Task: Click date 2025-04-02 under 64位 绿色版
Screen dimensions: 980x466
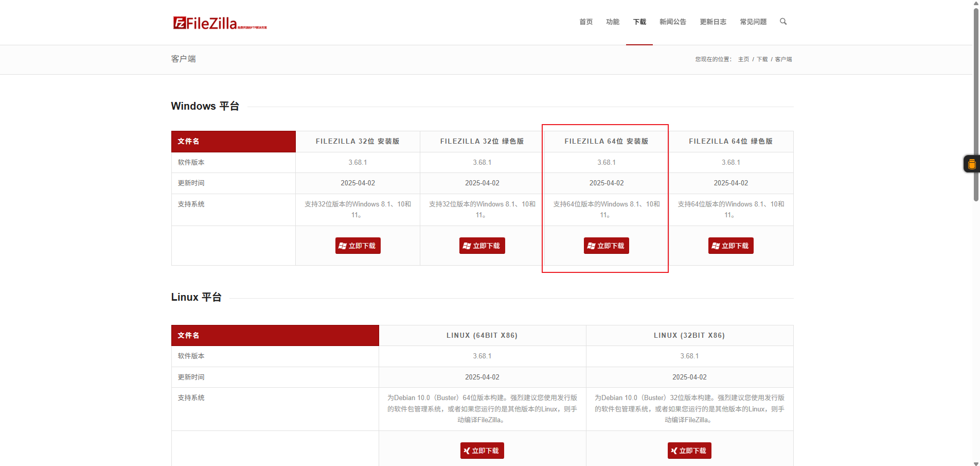Action: 731,183
